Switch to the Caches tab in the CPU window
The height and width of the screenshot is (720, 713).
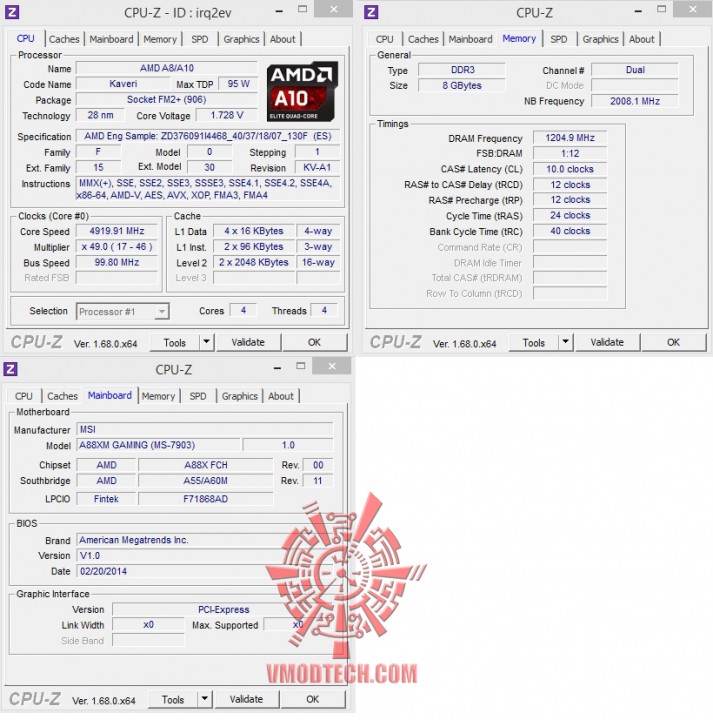coord(64,39)
